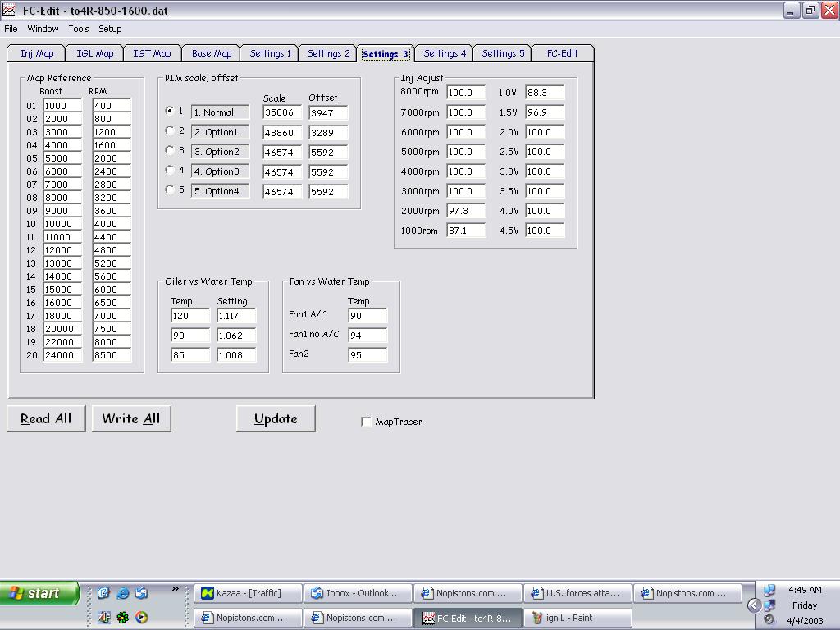Screen dimensions: 840x630
Task: Click the Windows Media Player quick launch icon
Action: pos(141,618)
